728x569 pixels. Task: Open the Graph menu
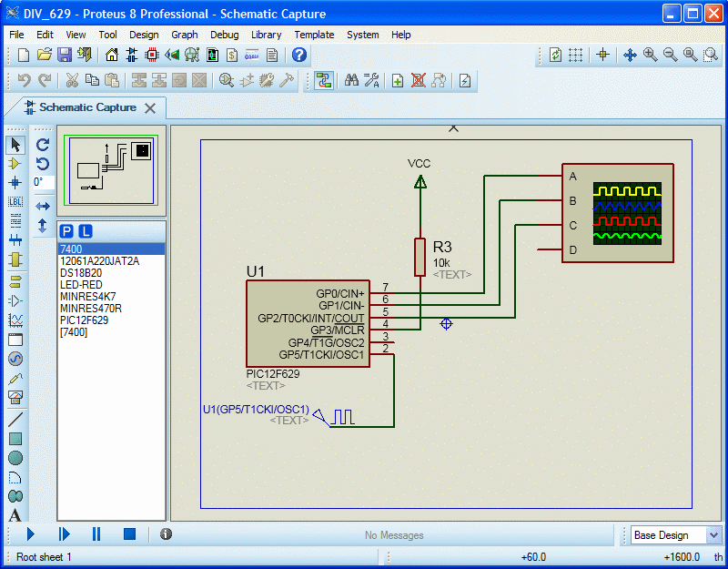[x=185, y=35]
